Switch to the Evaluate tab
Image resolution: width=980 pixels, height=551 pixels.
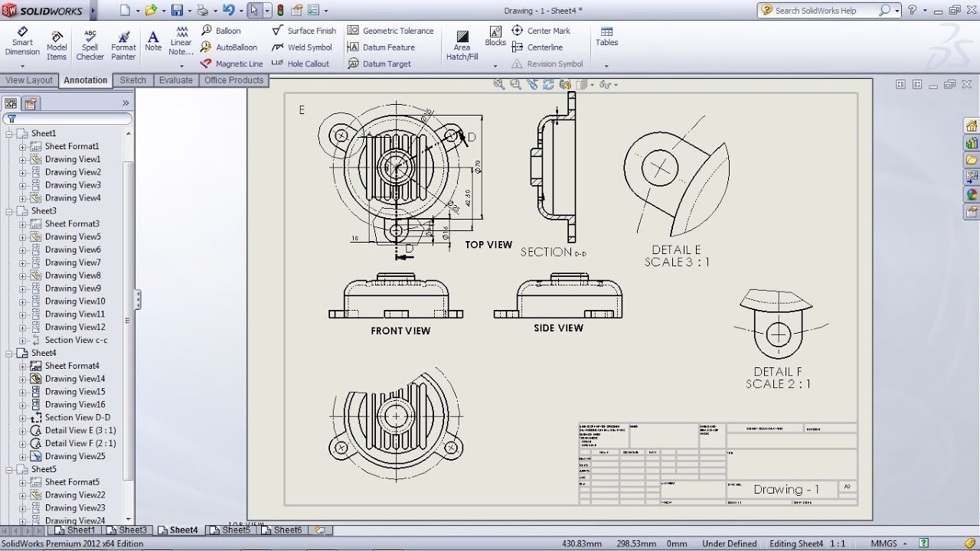click(175, 80)
